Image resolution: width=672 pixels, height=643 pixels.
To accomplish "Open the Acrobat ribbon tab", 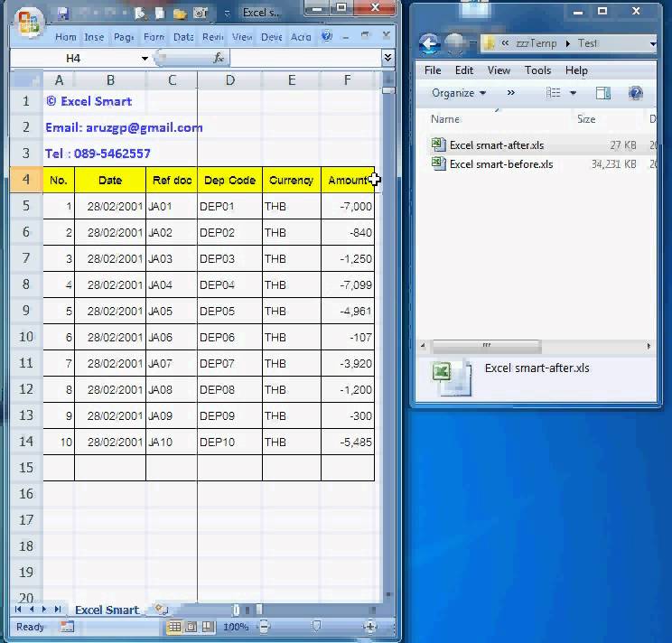I will pos(301,37).
